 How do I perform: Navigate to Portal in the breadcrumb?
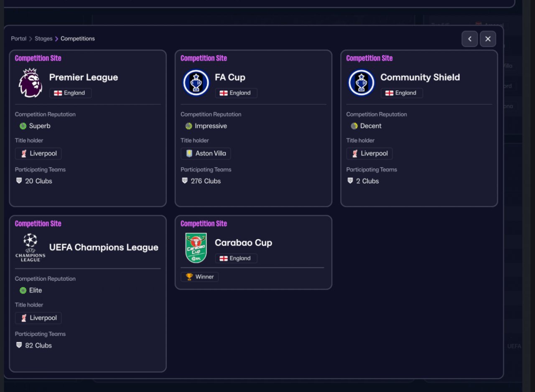point(18,39)
